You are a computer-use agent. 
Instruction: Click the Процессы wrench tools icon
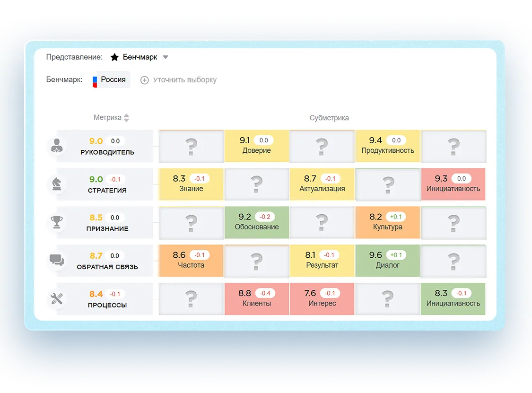pos(57,299)
